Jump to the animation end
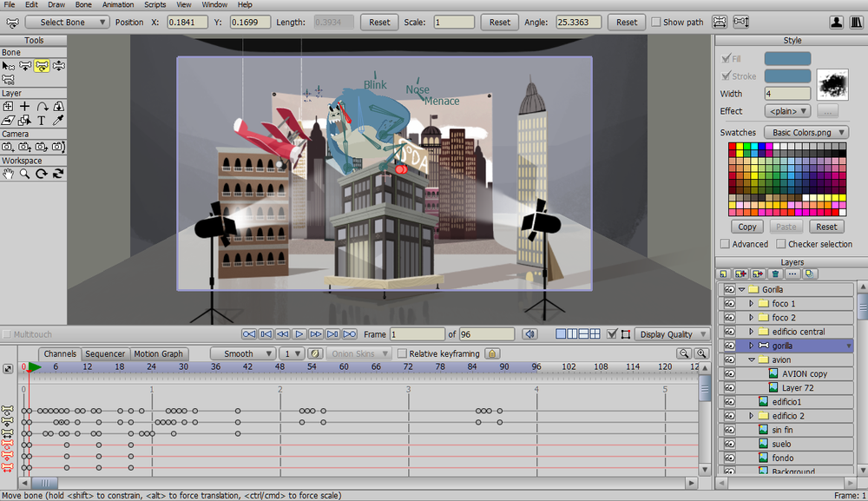The image size is (868, 501). pos(349,333)
